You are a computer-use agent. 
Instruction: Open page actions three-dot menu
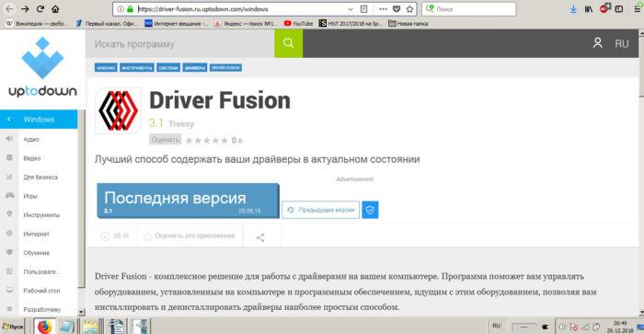tap(384, 8)
